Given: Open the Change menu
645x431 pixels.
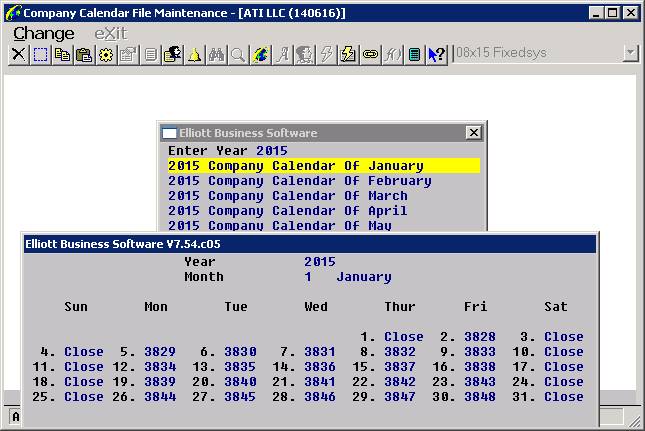Looking at the screenshot, I should pyautogui.click(x=44, y=33).
